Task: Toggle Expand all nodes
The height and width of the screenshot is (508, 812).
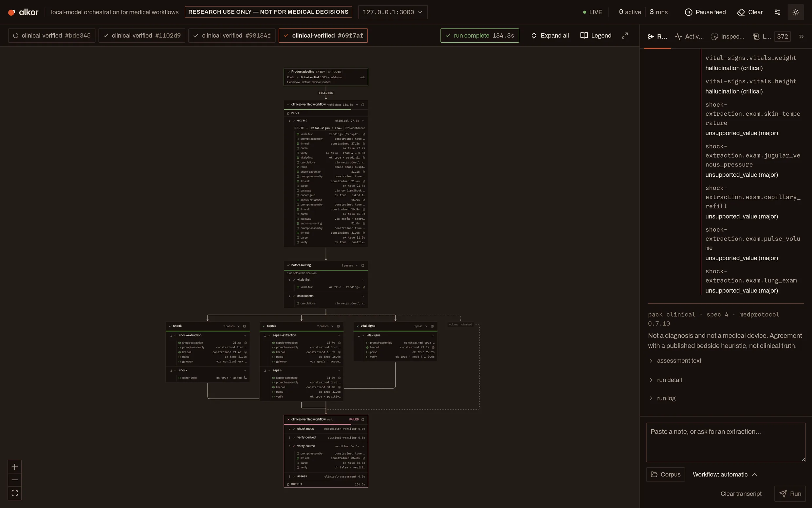Action: pos(550,36)
